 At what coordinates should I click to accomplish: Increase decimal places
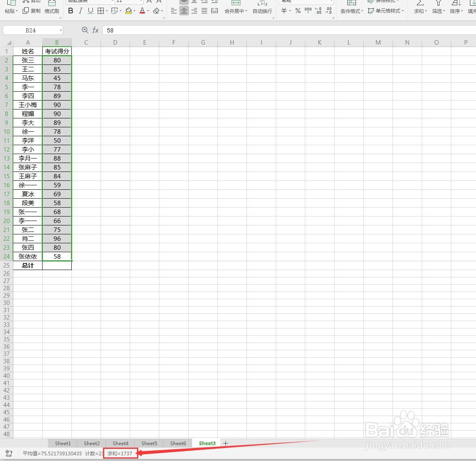[318, 11]
